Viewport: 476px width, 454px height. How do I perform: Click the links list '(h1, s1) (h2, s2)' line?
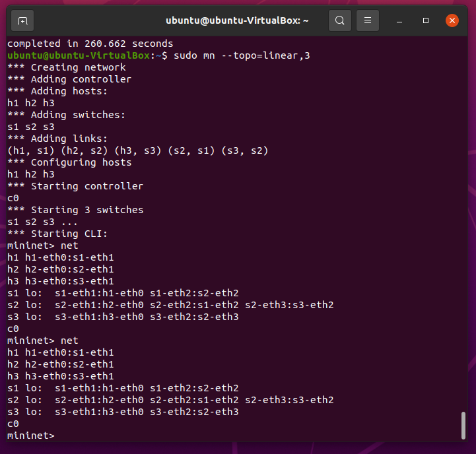pyautogui.click(x=138, y=150)
